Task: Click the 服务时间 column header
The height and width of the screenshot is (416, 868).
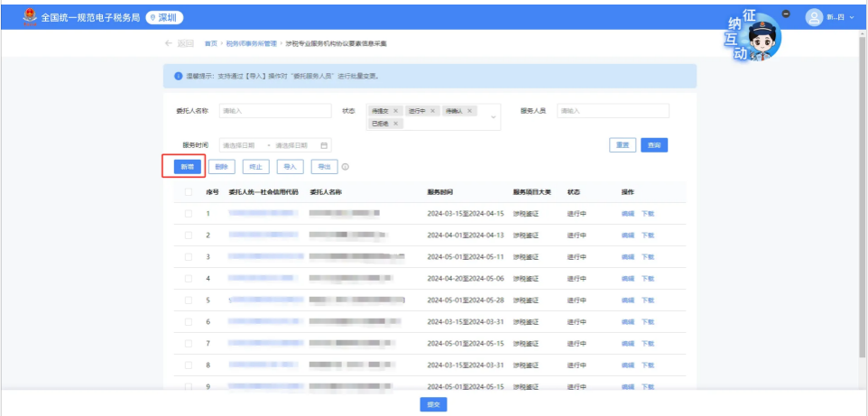Action: point(440,192)
